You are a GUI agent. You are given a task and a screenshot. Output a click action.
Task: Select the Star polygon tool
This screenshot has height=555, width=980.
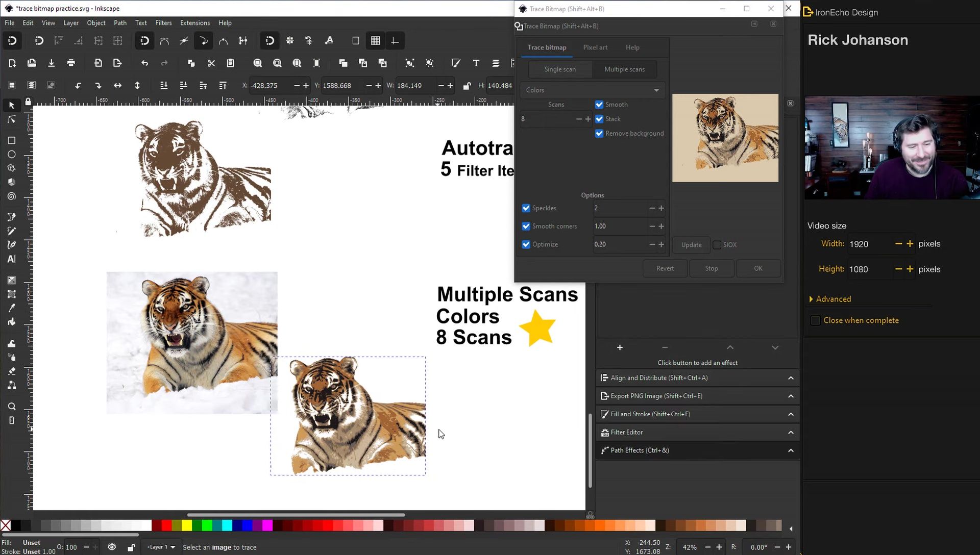coord(11,168)
